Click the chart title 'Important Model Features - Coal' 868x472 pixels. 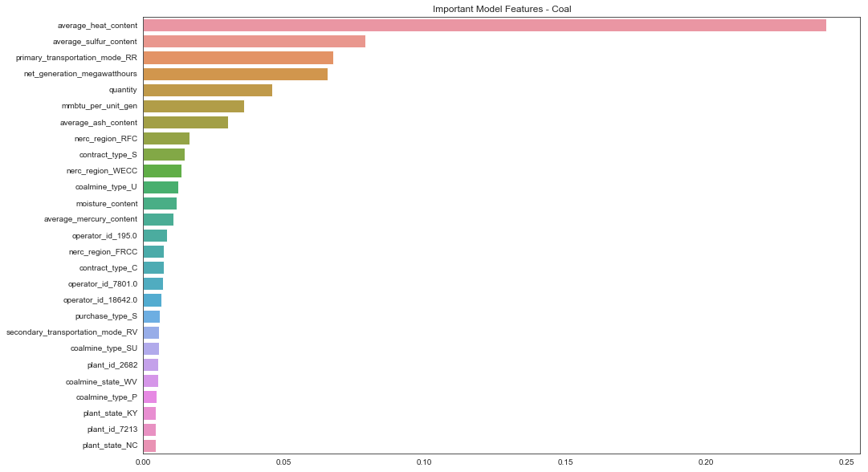point(502,9)
